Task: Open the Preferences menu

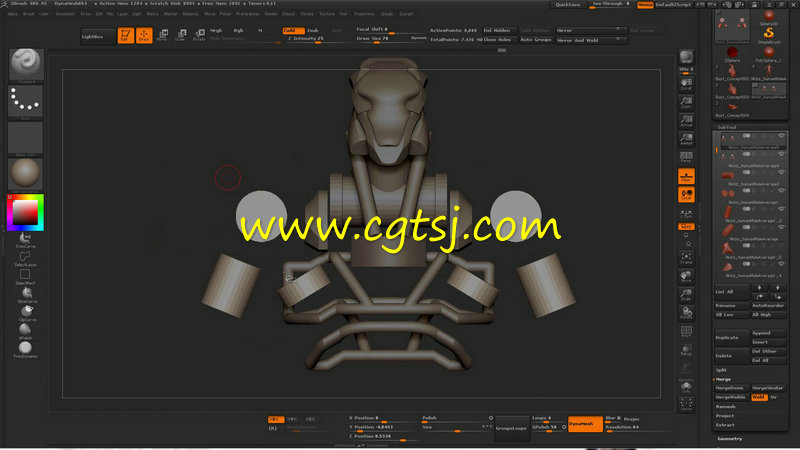Action: point(247,14)
